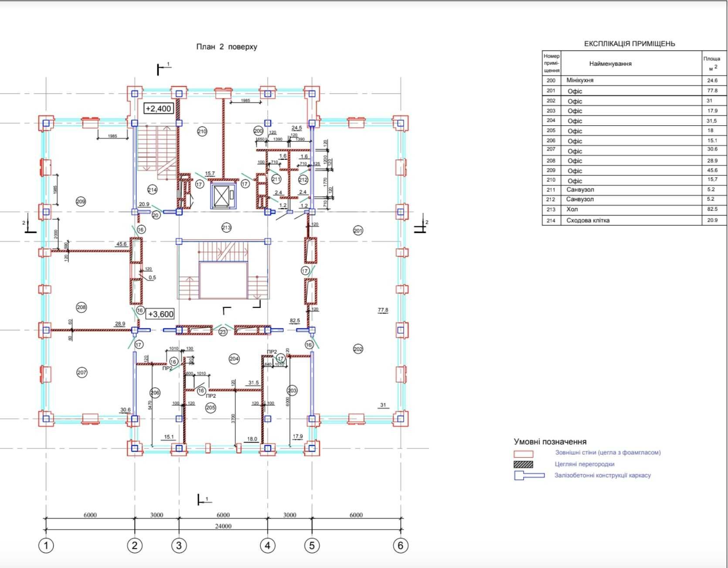Click 'Хол' in the room table
The height and width of the screenshot is (568, 728).
[x=572, y=209]
